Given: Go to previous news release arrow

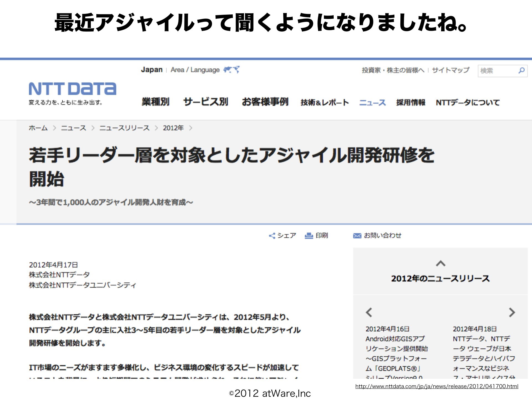Looking at the screenshot, I should [x=369, y=312].
